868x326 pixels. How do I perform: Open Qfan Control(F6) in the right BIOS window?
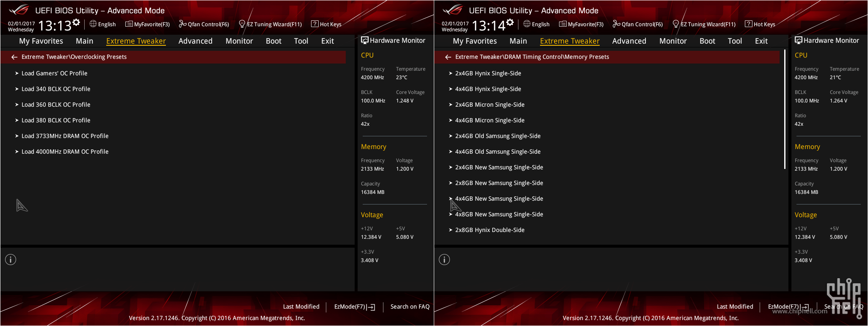pos(638,24)
